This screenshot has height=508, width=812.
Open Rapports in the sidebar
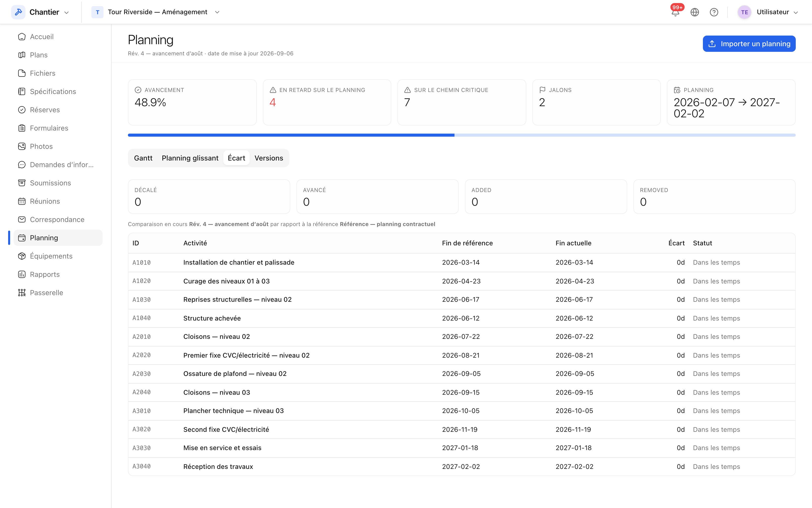coord(58,275)
